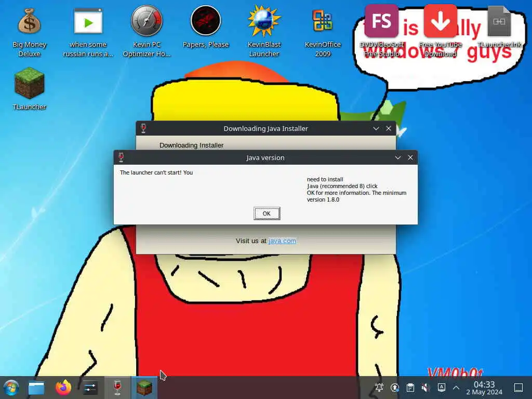Screen dimensions: 532x399
Task: Open the java.com link
Action: (282, 241)
